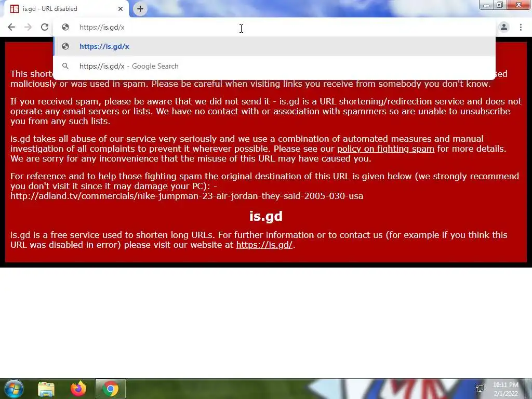
Task: Click the globe icon beside the URL suggestion
Action: [65, 46]
